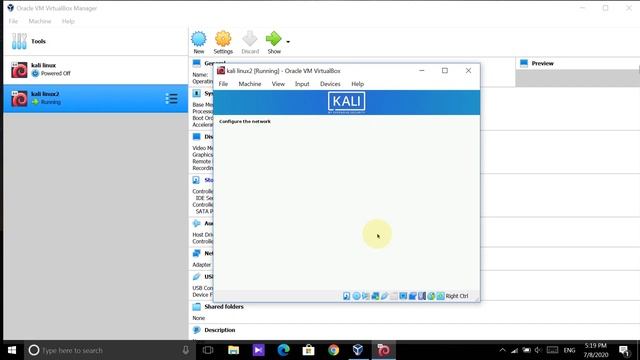Click mouse integration icon in VM status bar
The height and width of the screenshot is (360, 640).
(431, 296)
